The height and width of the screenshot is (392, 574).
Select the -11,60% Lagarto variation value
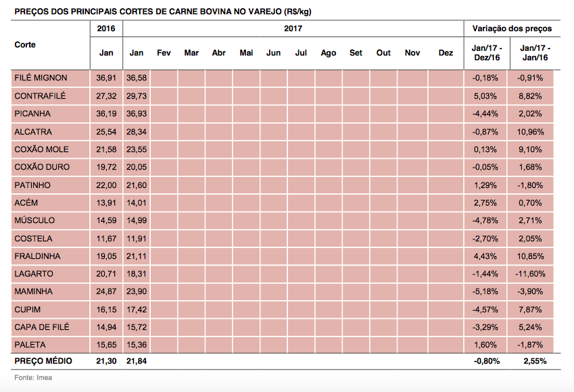point(533,274)
